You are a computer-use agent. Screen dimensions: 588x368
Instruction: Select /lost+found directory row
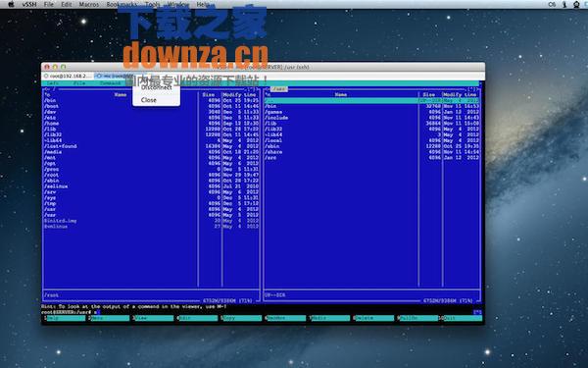151,146
